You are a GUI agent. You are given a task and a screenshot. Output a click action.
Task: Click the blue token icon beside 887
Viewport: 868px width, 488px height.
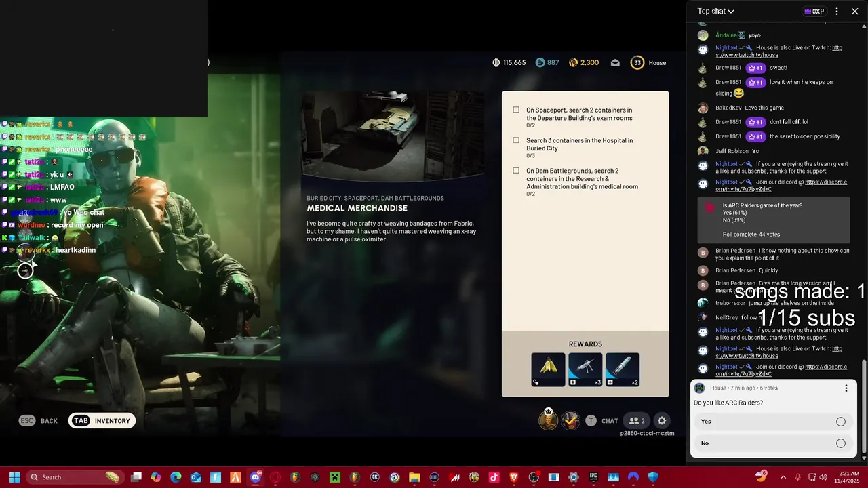click(540, 62)
